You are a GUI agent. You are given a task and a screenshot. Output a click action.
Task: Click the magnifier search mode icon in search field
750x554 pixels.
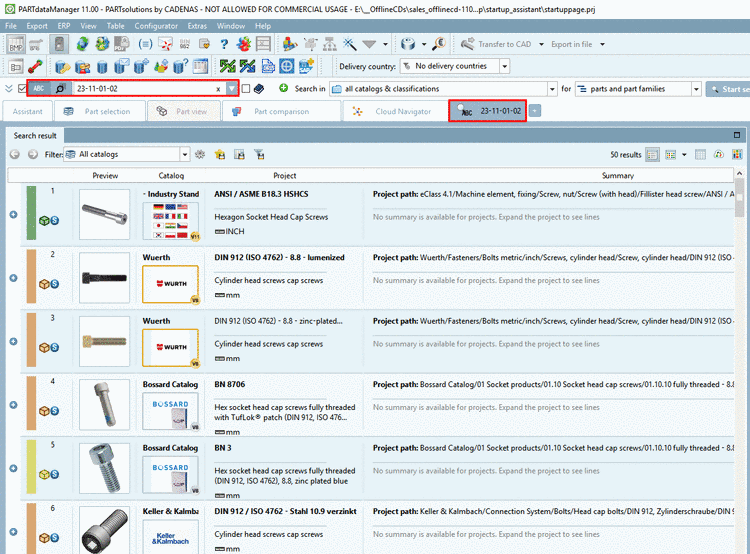pos(60,89)
